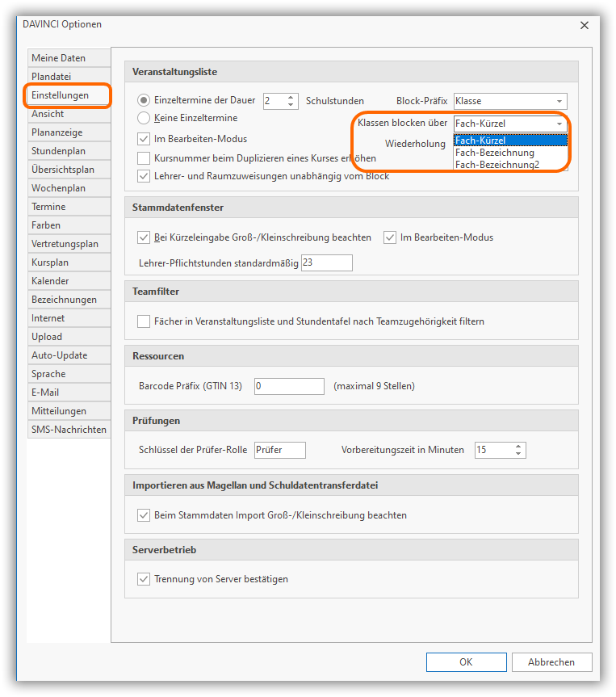Uncheck Im Bearbeiten-Modus under Veranstaltungsliste

pos(144,139)
